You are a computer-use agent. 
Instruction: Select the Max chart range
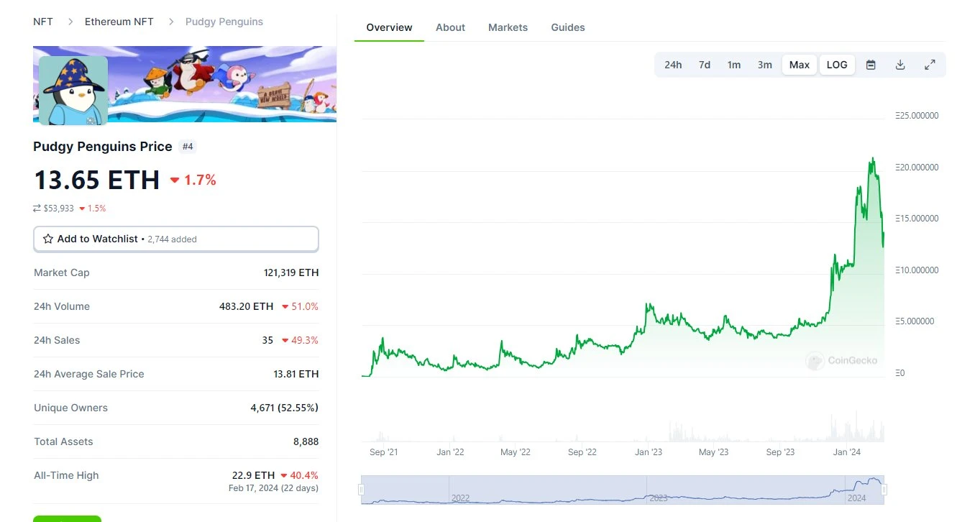[x=800, y=65]
